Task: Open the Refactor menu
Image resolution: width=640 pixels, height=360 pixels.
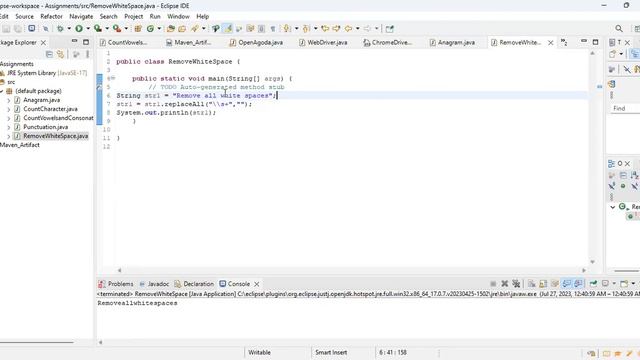Action: pos(51,16)
